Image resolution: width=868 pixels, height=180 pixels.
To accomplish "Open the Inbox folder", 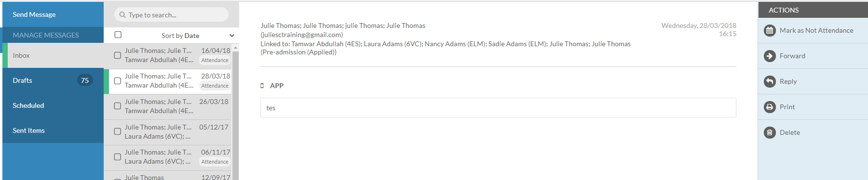I will (53, 55).
